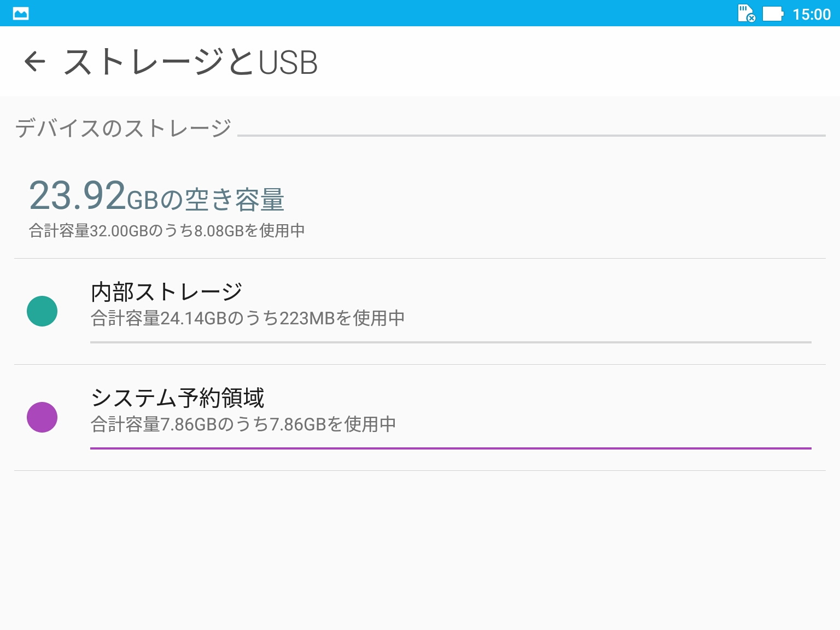Tap the 15:00 clock in status bar
840x630 pixels.
pos(812,14)
